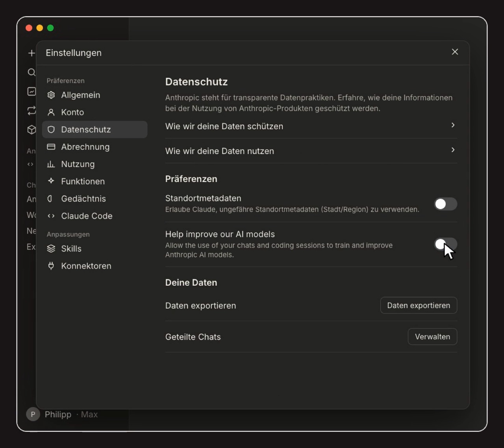Select the stacked layers icon beside Skills
Viewport: 504px width, 448px height.
(x=51, y=249)
